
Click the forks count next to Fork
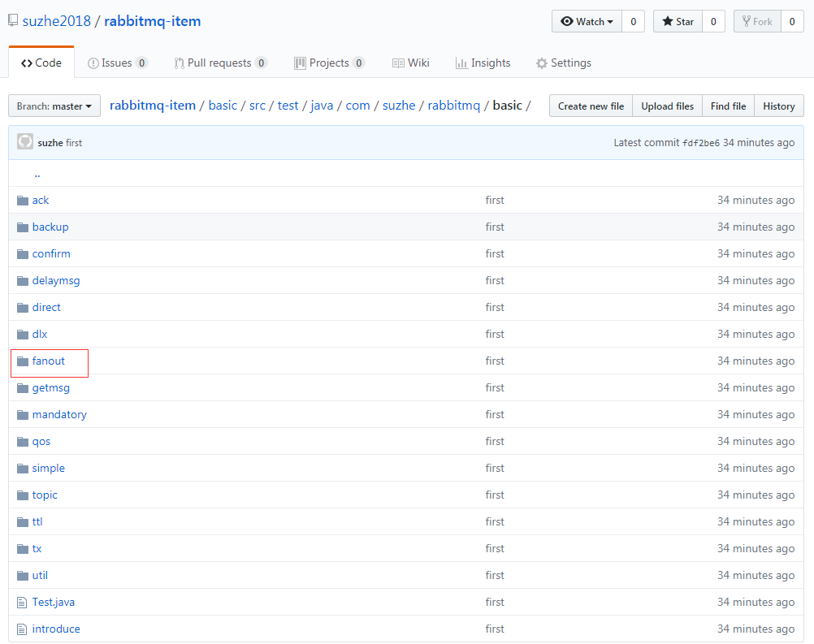pyautogui.click(x=792, y=21)
